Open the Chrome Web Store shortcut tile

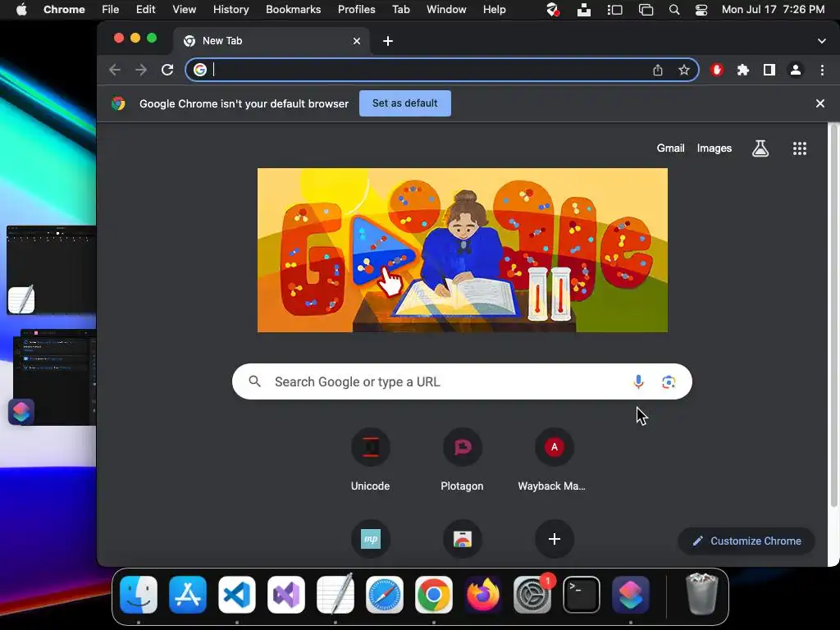(x=463, y=539)
